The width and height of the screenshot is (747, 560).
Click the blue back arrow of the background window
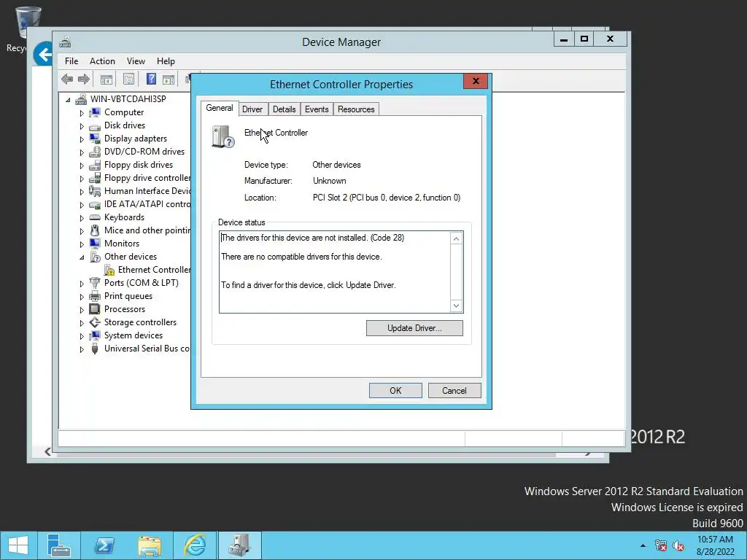click(42, 55)
